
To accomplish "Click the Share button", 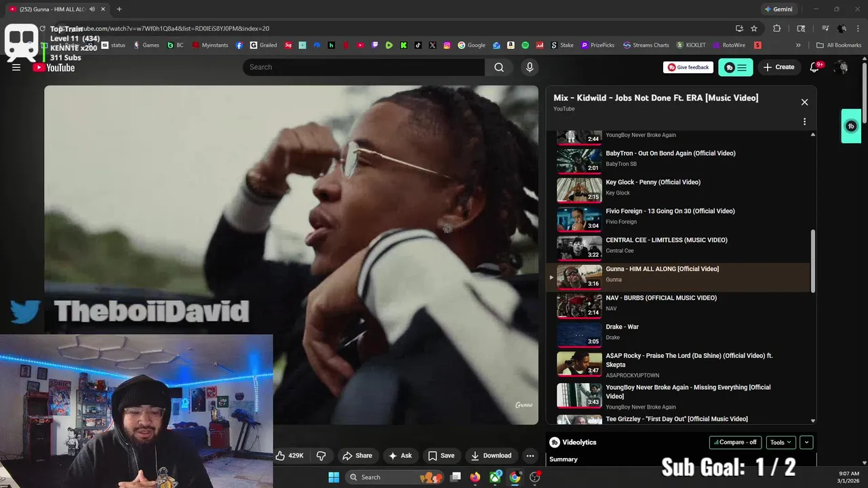I will pos(357,455).
